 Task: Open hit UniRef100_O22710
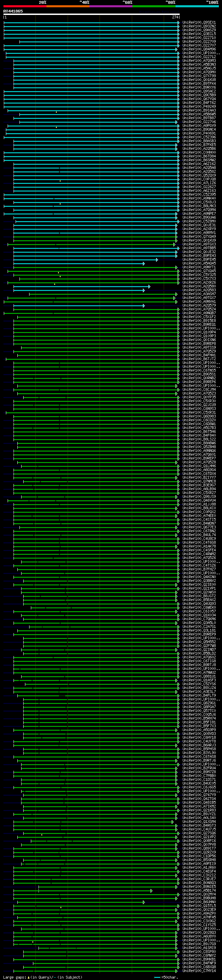pos(199,38)
